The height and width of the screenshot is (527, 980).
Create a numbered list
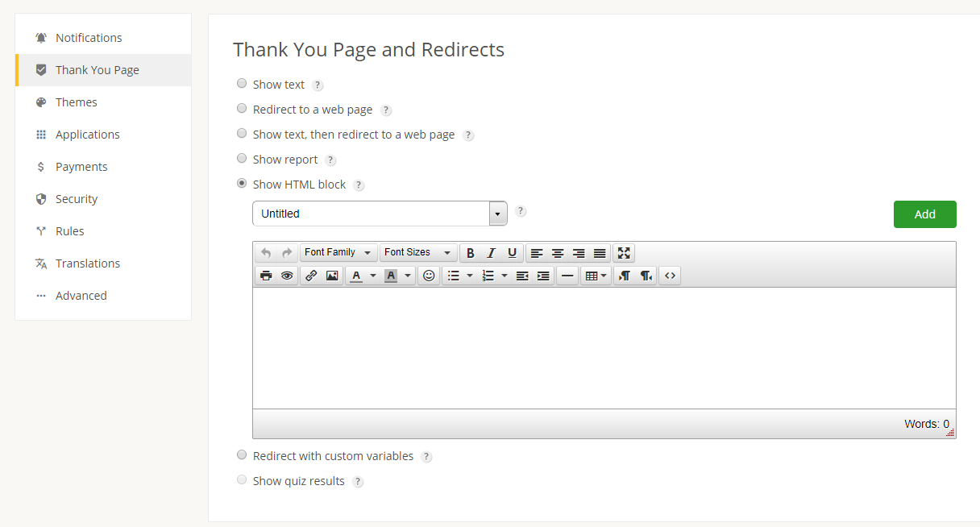[488, 276]
